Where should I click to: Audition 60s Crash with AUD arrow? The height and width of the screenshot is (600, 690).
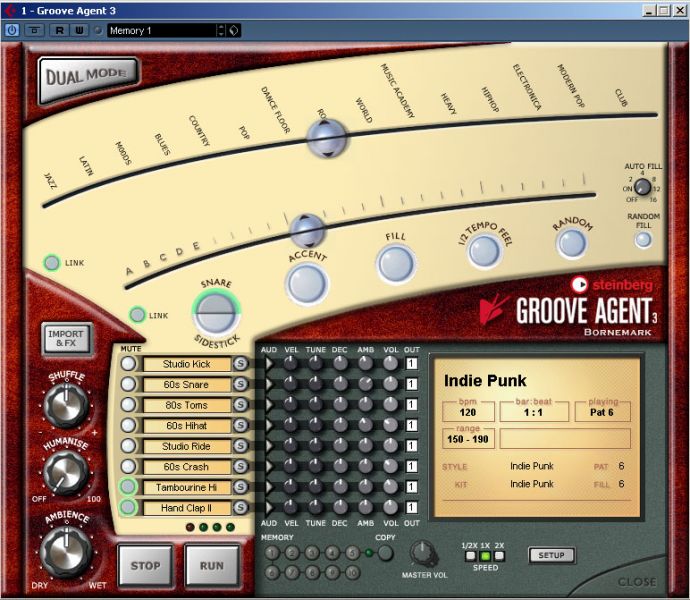pyautogui.click(x=268, y=466)
